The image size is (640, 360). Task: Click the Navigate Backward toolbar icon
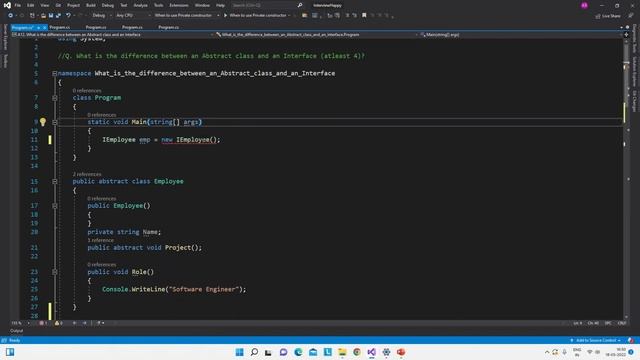[11, 16]
